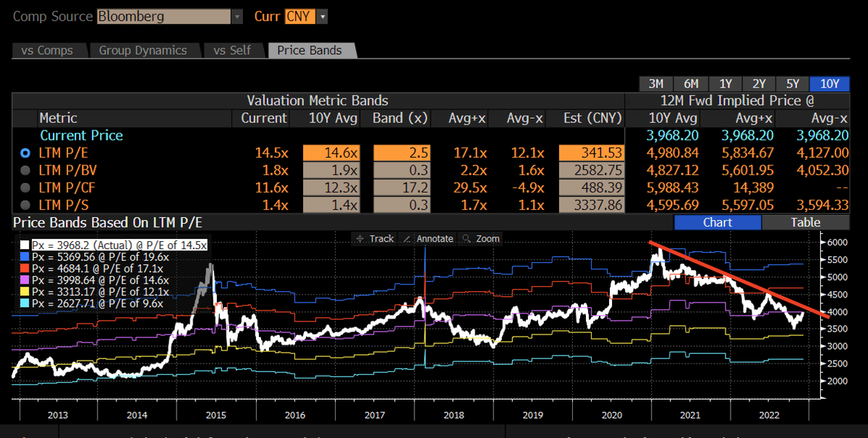Screen dimensions: 868x438
Task: Click the Comp Source Bloomberg field
Action: tap(163, 16)
